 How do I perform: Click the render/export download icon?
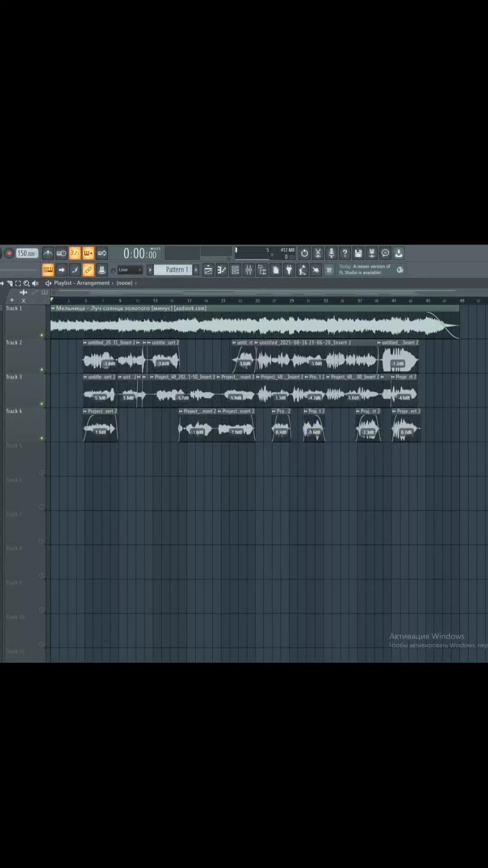tap(399, 253)
